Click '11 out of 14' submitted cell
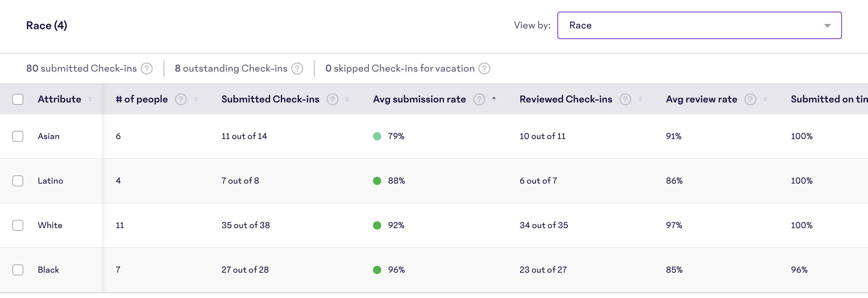The image size is (868, 298). coord(244,136)
